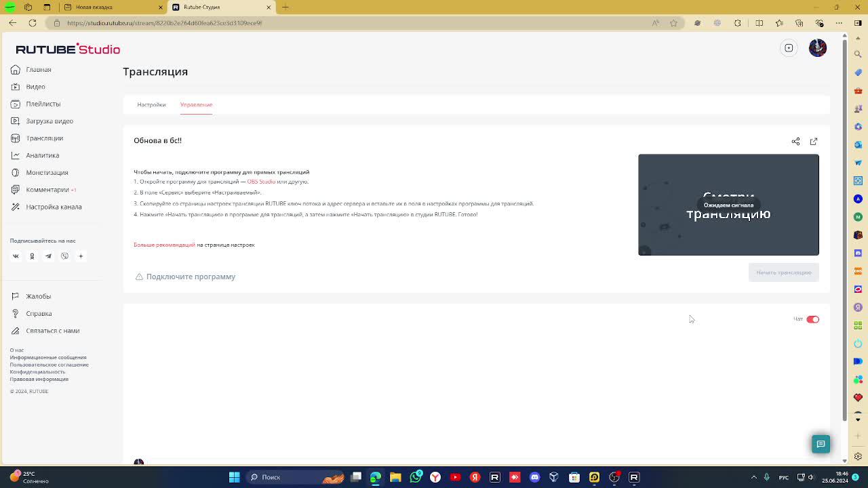Switch to the Управление tab
Viewport: 868px width, 488px height.
coord(196,105)
